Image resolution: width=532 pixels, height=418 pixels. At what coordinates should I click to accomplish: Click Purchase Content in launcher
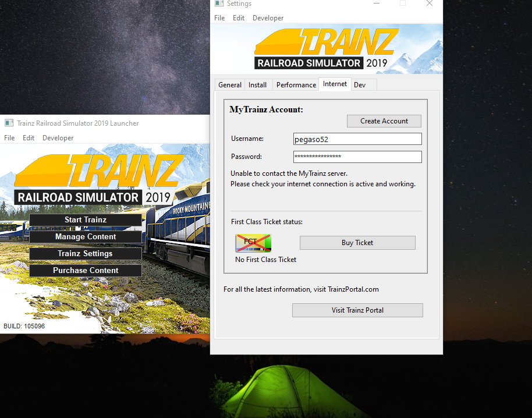click(x=86, y=270)
